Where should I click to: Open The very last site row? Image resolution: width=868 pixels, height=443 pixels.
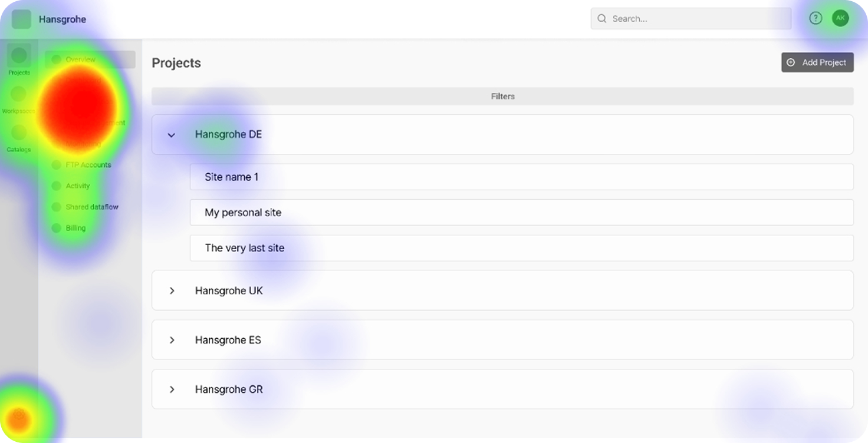click(522, 248)
